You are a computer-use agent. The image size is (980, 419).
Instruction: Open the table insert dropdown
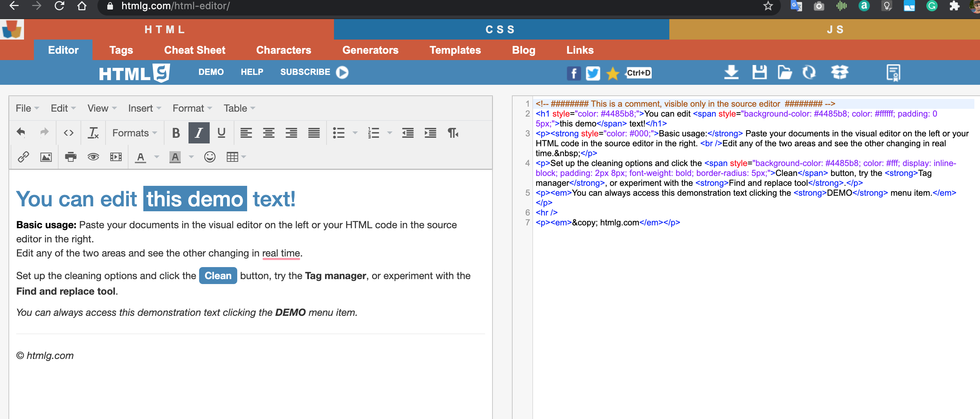[x=236, y=157]
